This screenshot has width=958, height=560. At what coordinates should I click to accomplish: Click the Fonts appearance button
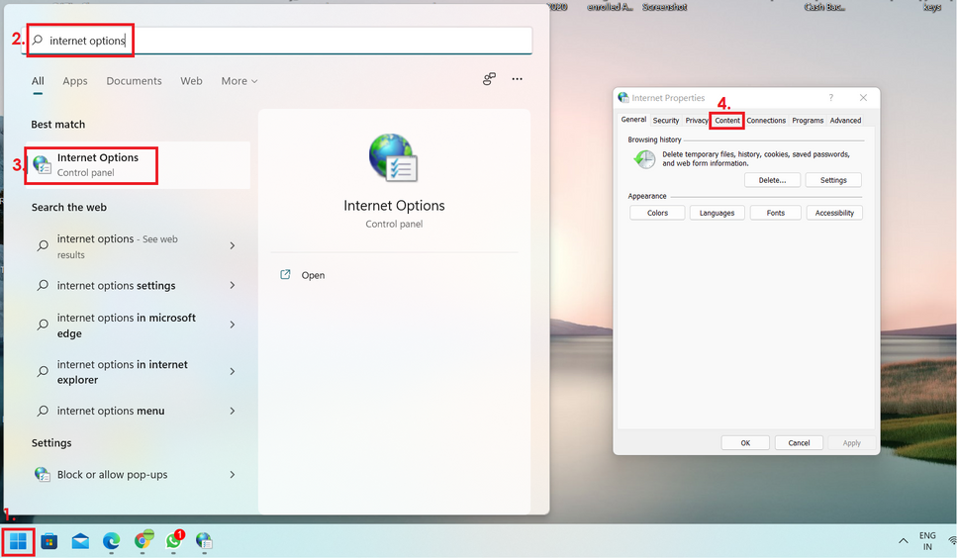tap(775, 213)
